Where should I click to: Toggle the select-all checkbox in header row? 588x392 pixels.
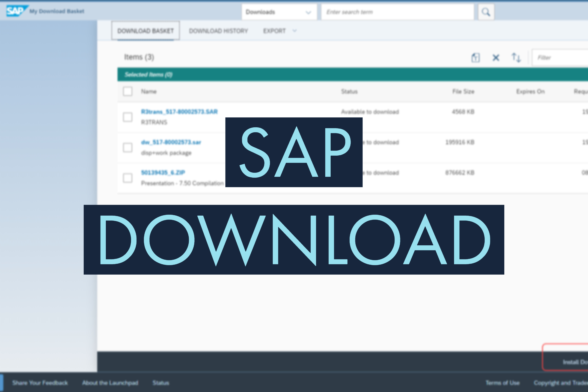pos(128,91)
